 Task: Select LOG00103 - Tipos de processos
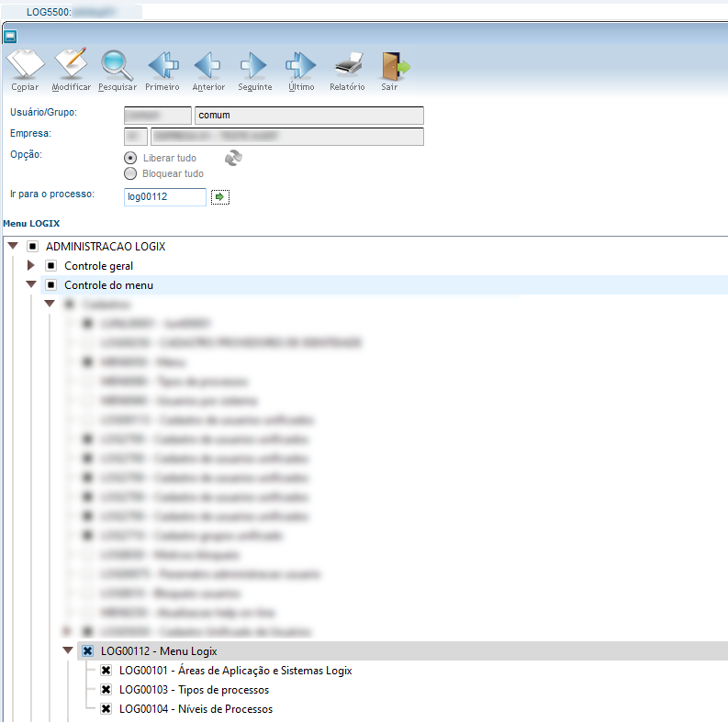click(x=194, y=690)
